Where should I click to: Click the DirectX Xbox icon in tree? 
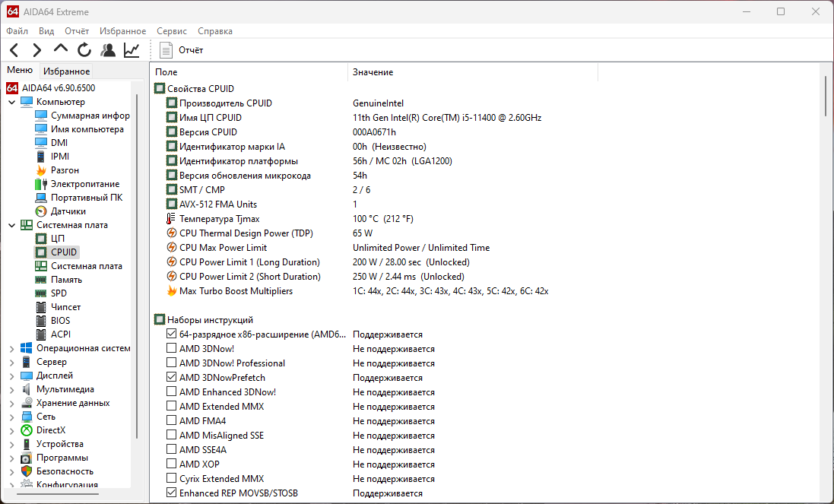[x=27, y=430]
